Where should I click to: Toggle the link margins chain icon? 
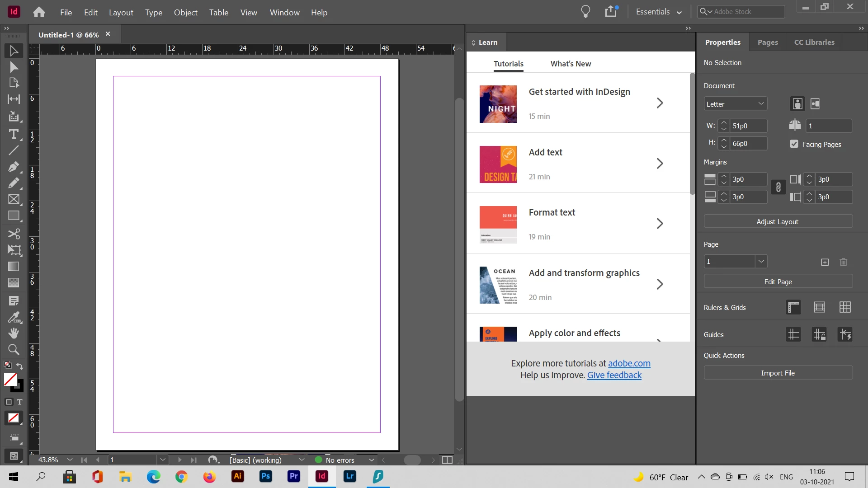pyautogui.click(x=778, y=188)
